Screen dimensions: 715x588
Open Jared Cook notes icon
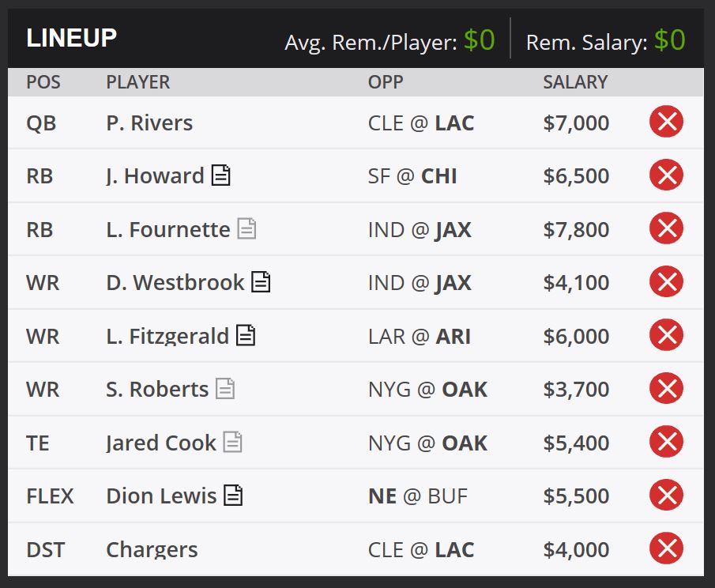[x=232, y=442]
